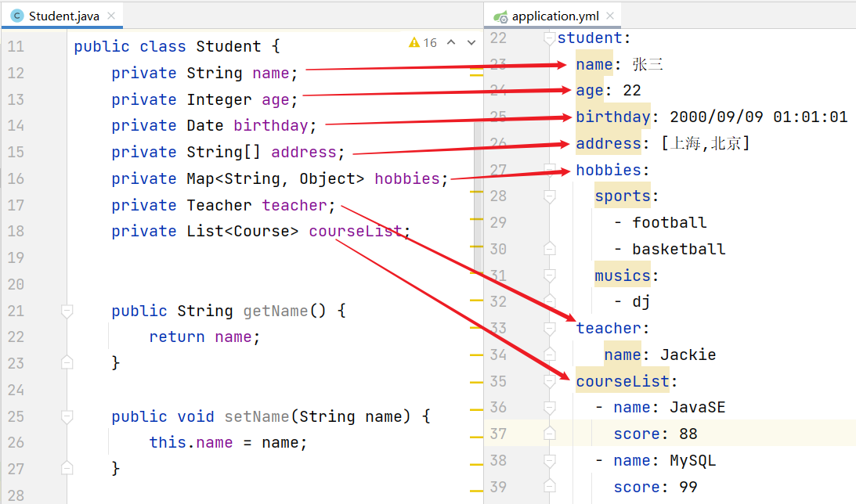Image resolution: width=856 pixels, height=504 pixels.
Task: Click the 'dj' list item
Action: (x=641, y=302)
